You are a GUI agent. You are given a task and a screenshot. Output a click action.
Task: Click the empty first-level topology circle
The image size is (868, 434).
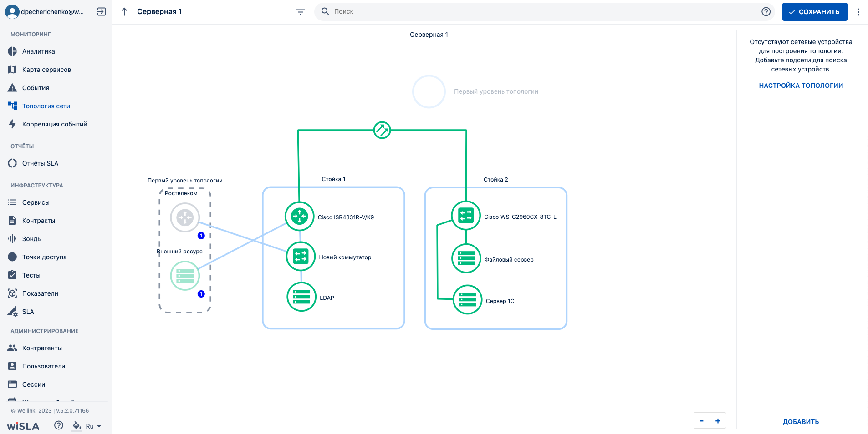tap(429, 91)
